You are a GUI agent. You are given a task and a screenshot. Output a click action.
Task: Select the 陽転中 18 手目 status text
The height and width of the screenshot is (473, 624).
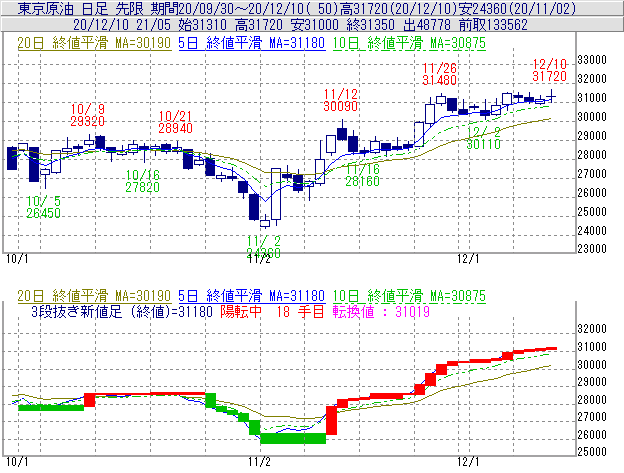[x=272, y=311]
